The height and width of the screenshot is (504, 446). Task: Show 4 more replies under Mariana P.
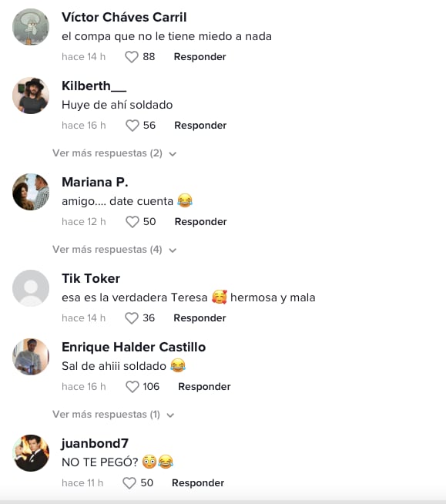(x=115, y=250)
